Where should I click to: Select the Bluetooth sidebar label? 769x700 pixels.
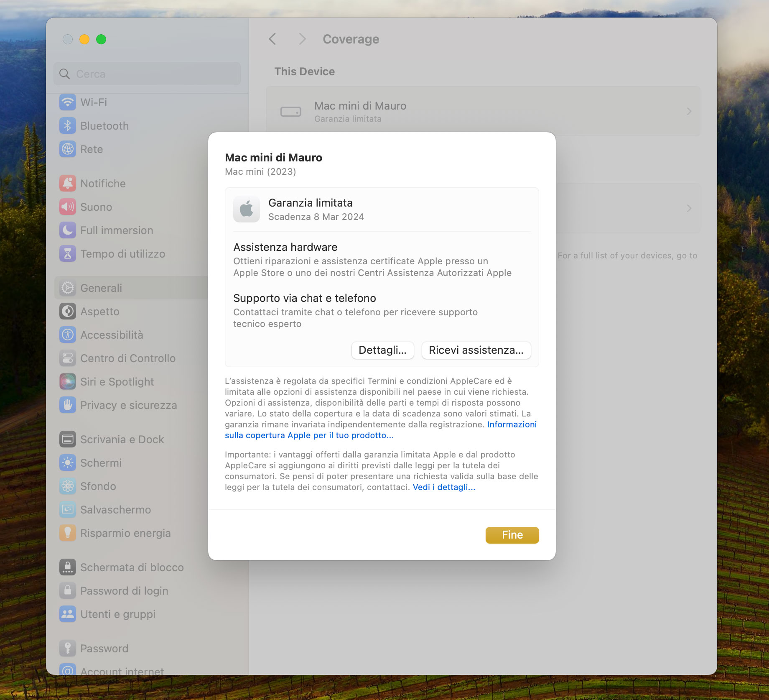104,125
